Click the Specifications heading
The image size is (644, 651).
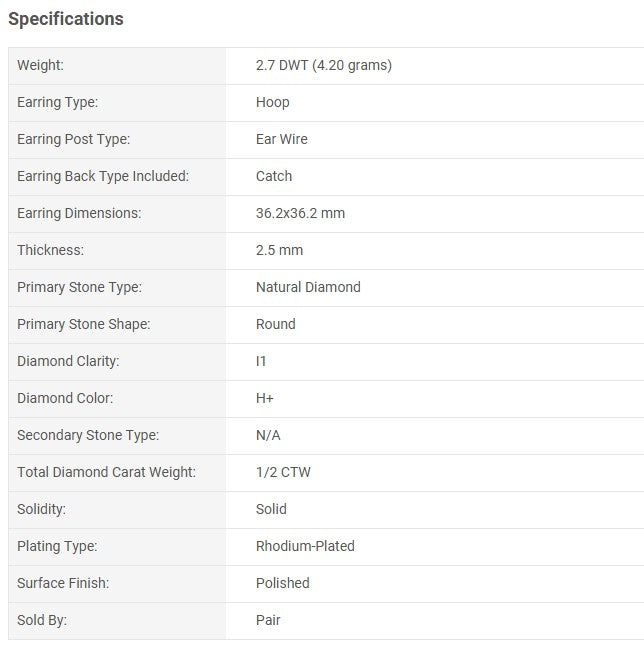[66, 19]
